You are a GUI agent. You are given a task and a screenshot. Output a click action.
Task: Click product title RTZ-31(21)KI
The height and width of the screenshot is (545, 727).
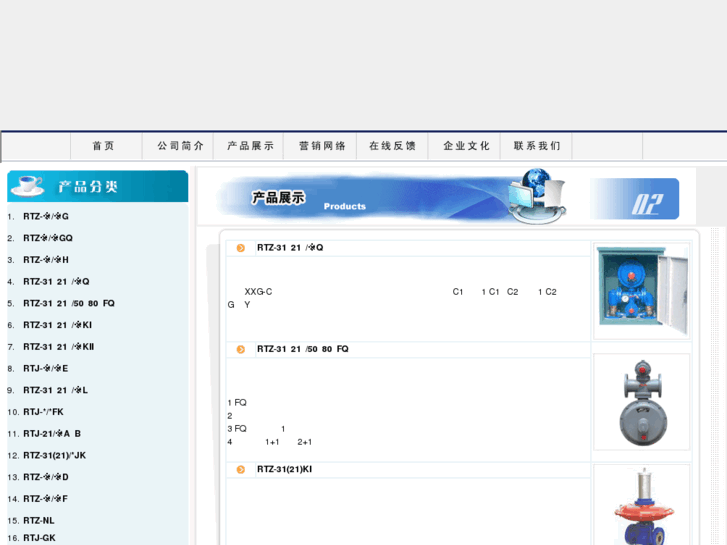[285, 469]
